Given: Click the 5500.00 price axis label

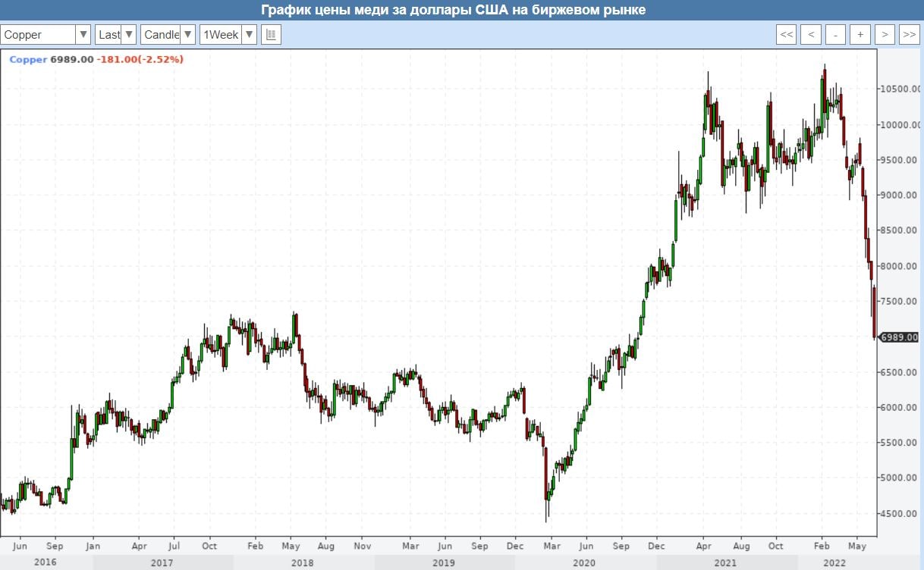Looking at the screenshot, I should 900,443.
